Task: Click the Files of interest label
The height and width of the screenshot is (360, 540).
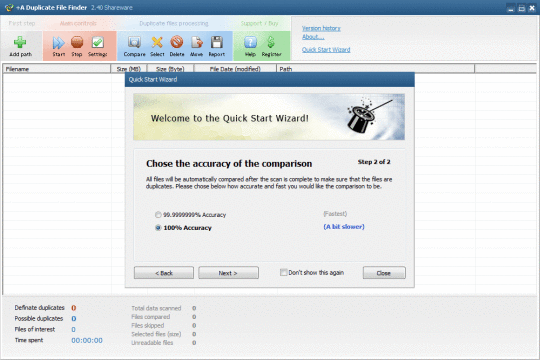Action: [x=34, y=329]
